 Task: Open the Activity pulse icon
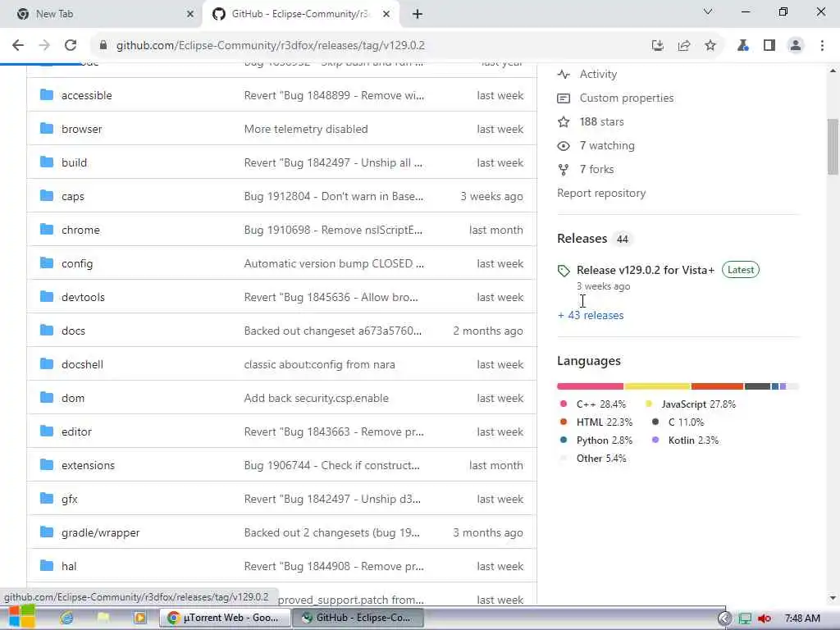coord(564,75)
